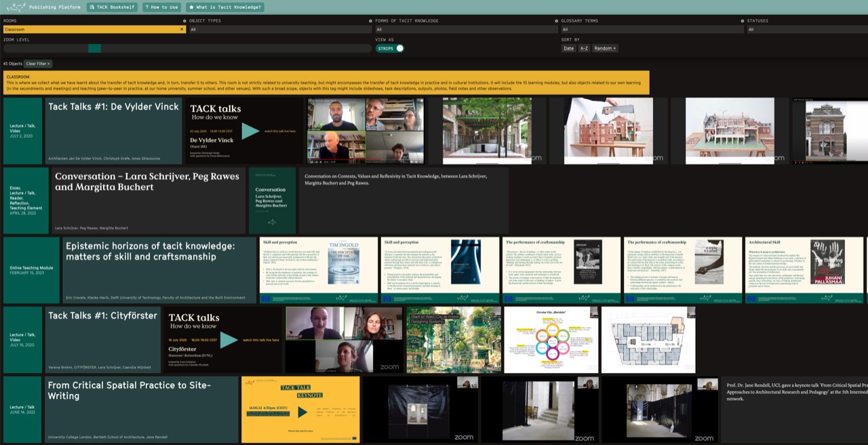The image size is (868, 445).
Task: Open the Stadt ist Wald forest city thumbnail
Action: 454,340
